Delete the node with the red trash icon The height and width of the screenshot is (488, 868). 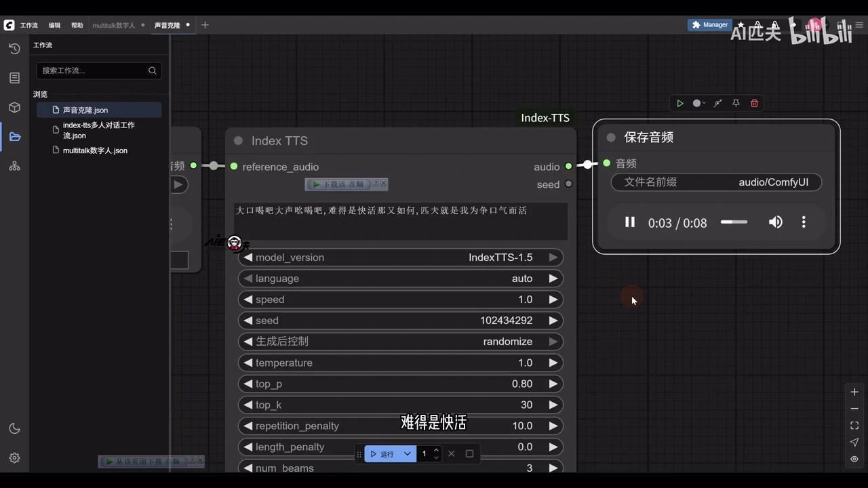[754, 103]
